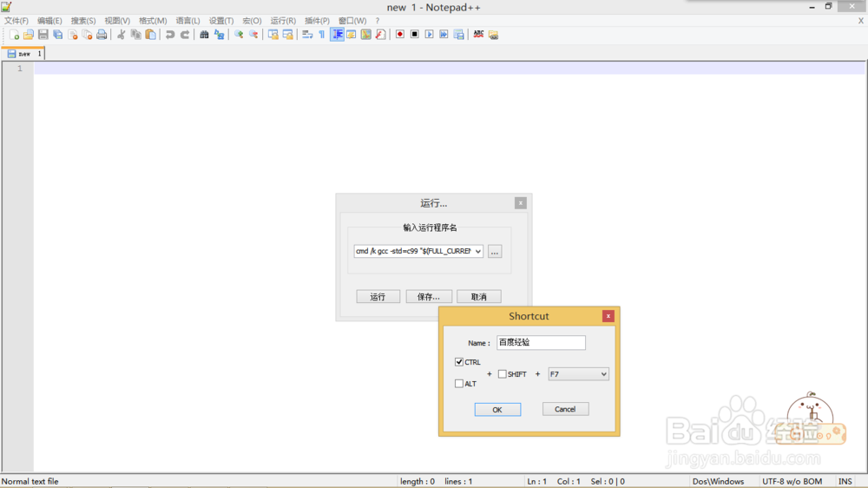Viewport: 868px width, 488px height.
Task: Toggle Show all characters pilcrow icon
Action: point(322,35)
